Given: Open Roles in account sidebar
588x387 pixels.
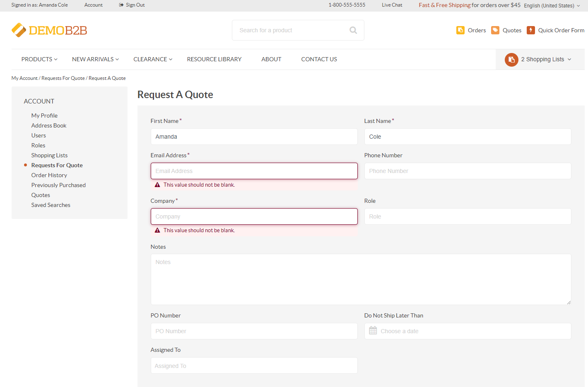Looking at the screenshot, I should [38, 145].
